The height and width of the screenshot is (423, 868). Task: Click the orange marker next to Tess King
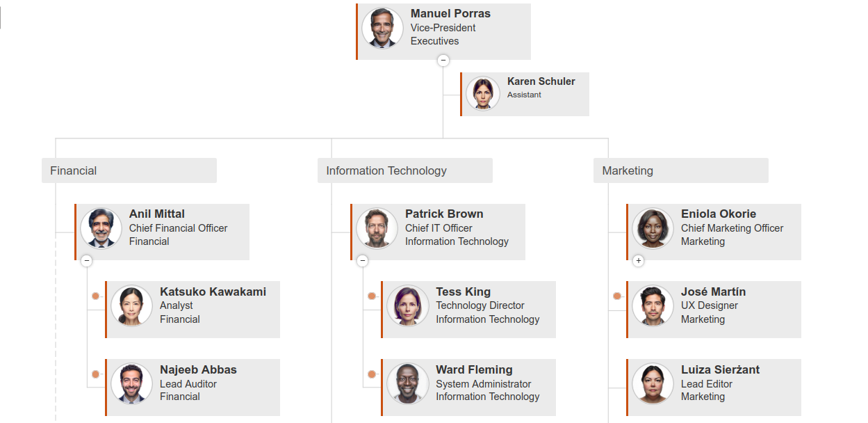(372, 296)
